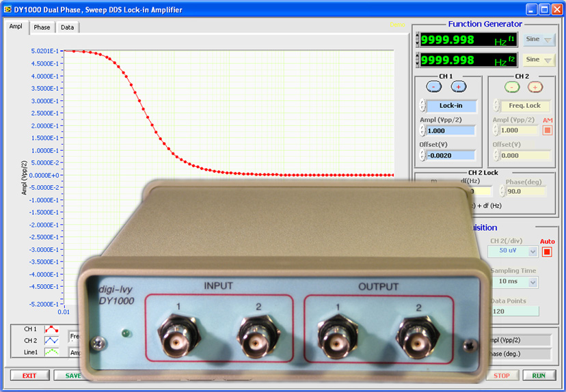Click the RUN button
The width and height of the screenshot is (566, 392).
pyautogui.click(x=539, y=376)
